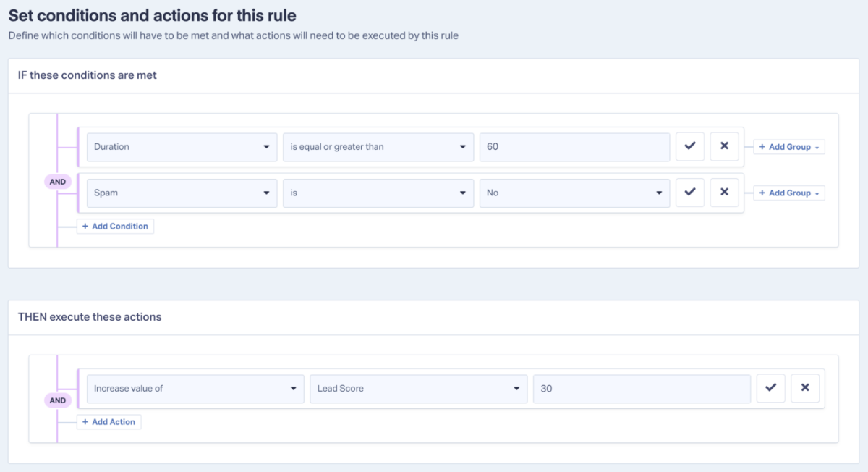This screenshot has width=868, height=472.
Task: Click the Add Action button
Action: [109, 422]
